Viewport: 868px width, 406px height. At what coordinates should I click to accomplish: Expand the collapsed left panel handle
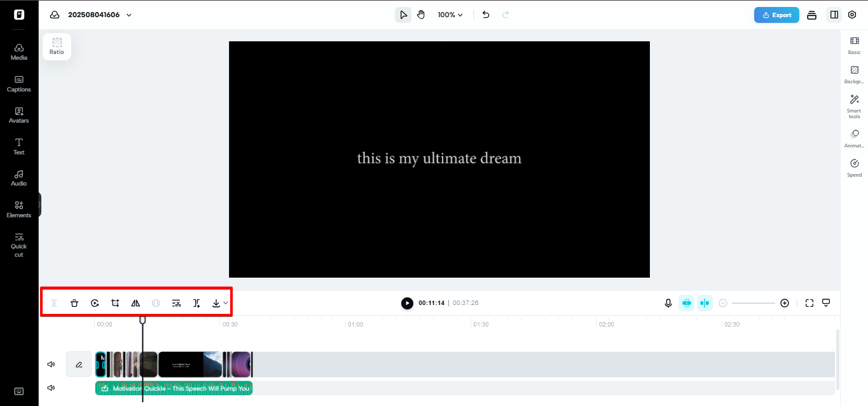pos(39,205)
